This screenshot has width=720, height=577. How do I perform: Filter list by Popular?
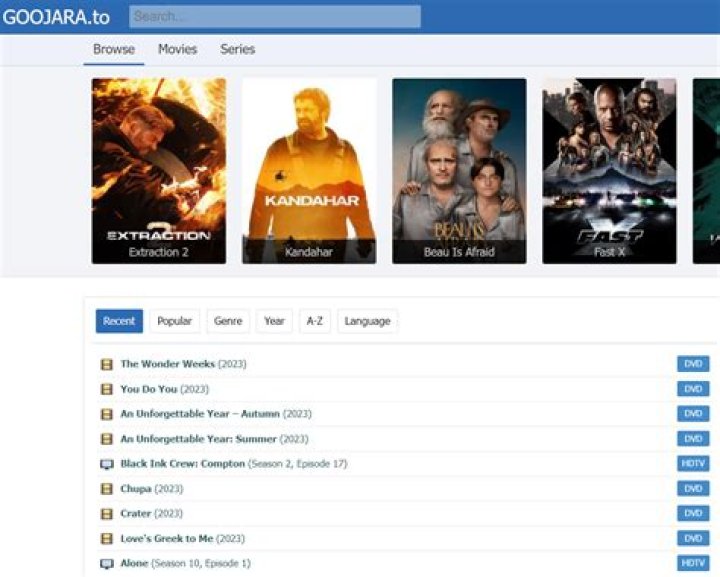point(174,321)
